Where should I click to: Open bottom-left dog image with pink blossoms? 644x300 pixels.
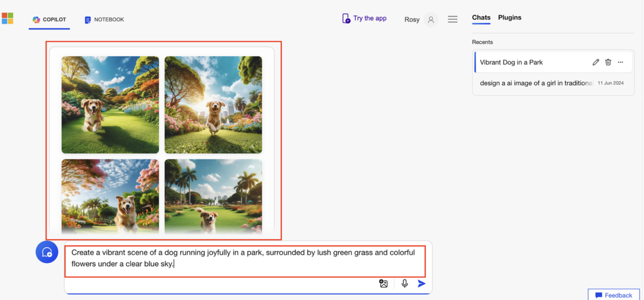pos(110,197)
